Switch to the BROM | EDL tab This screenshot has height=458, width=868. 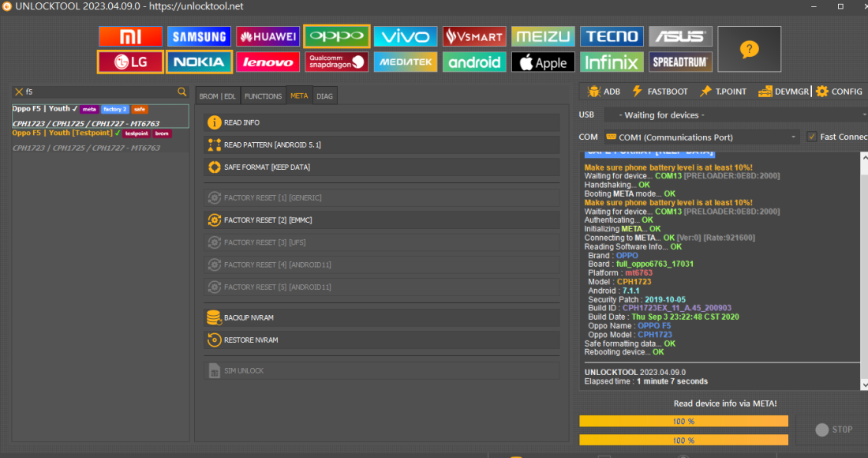218,96
